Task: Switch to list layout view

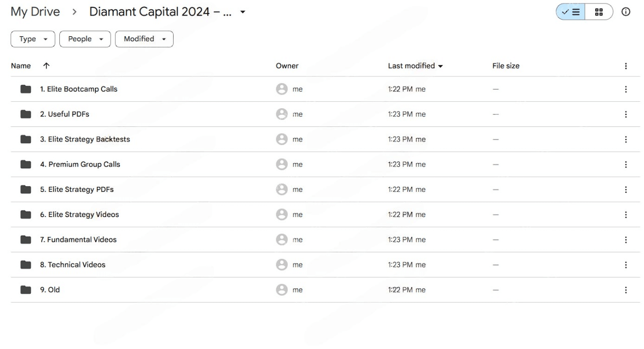Action: (571, 12)
